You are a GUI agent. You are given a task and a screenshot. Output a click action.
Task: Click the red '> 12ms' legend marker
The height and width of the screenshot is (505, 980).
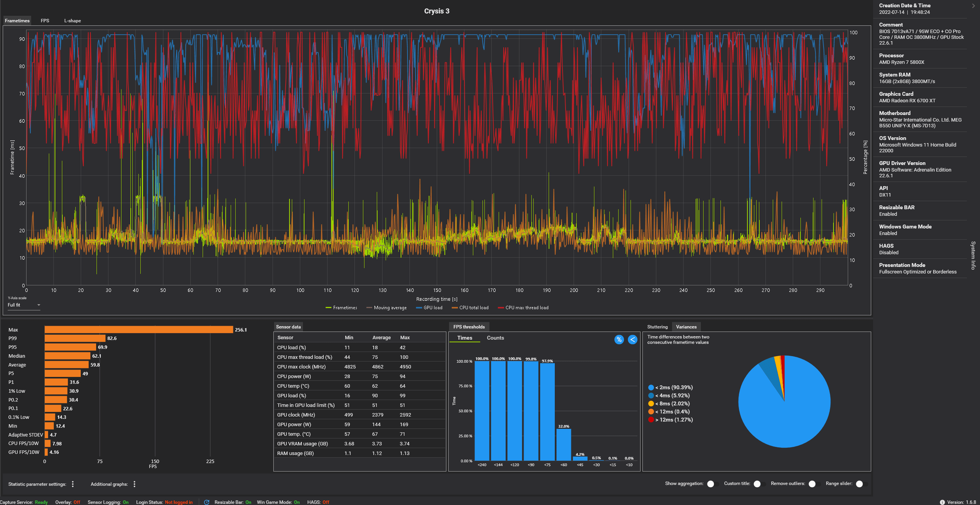(x=651, y=420)
